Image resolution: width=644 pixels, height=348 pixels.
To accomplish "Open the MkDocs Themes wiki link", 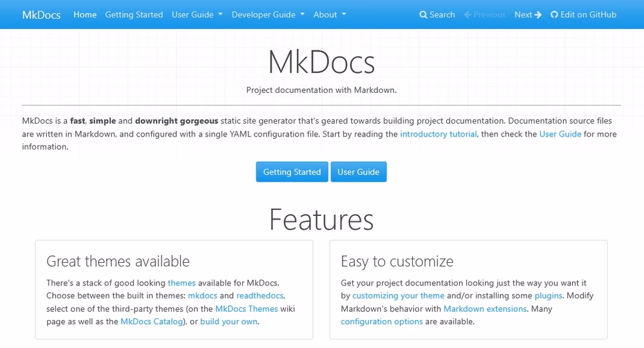I will 247,309.
